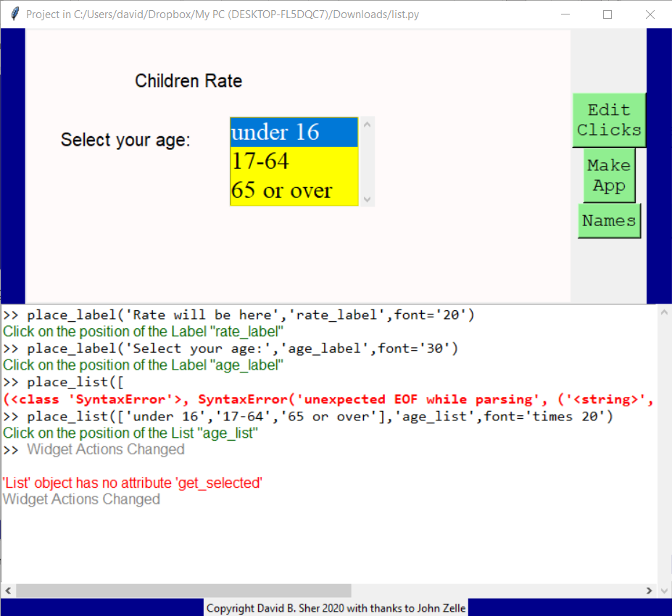Click 'Click on the position of the List "age_list"' message
Image resolution: width=672 pixels, height=616 pixels.
(x=130, y=433)
